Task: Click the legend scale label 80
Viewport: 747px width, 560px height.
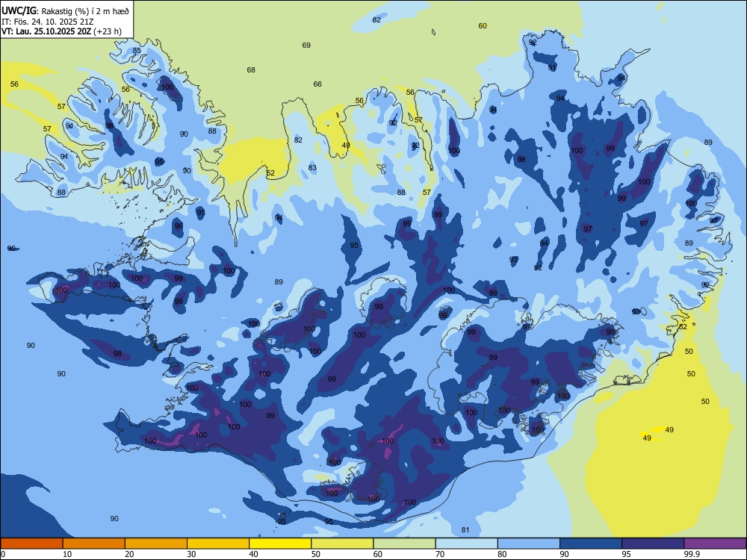Action: 502,554
